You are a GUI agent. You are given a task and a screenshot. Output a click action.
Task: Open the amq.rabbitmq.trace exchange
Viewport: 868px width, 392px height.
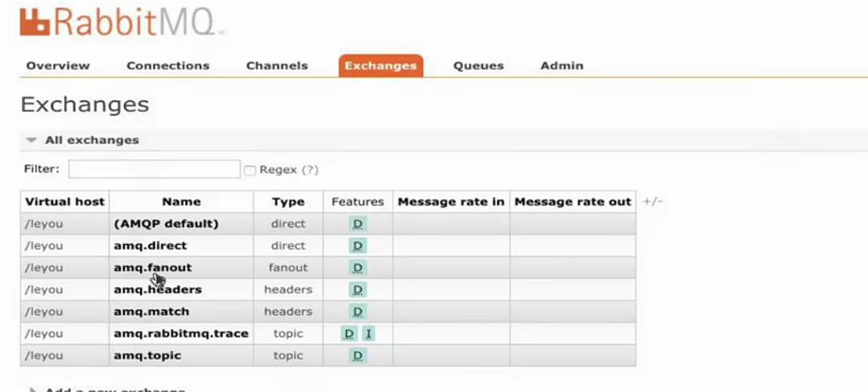coord(181,333)
